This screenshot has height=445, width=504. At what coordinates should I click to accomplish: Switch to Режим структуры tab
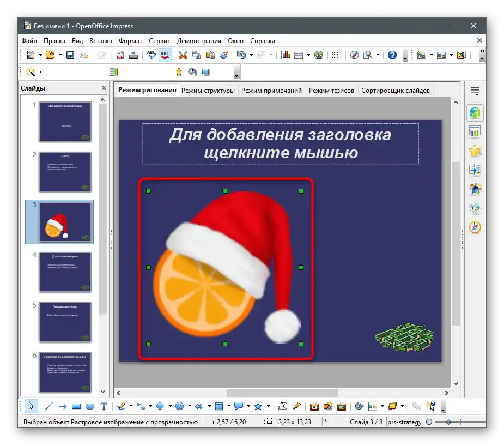coord(208,91)
